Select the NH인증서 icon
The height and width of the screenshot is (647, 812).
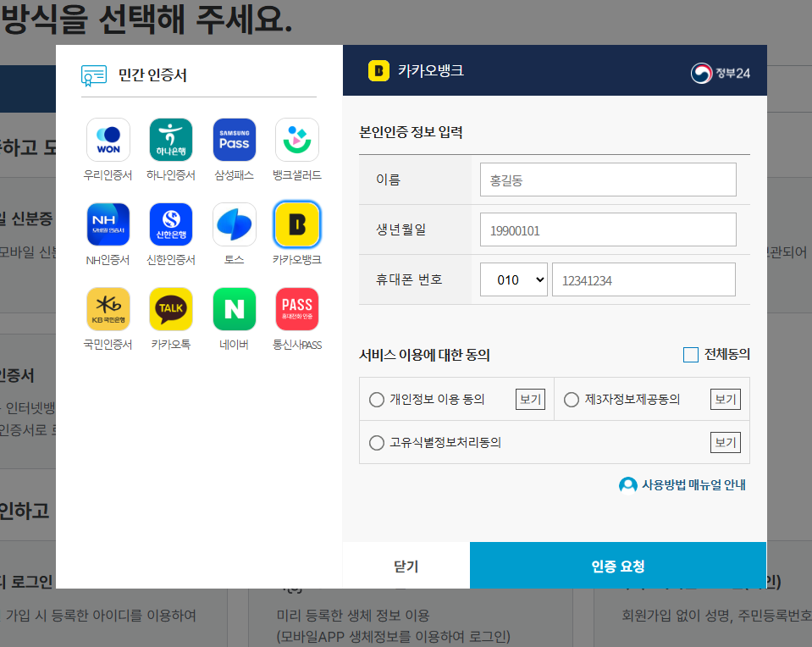(108, 224)
